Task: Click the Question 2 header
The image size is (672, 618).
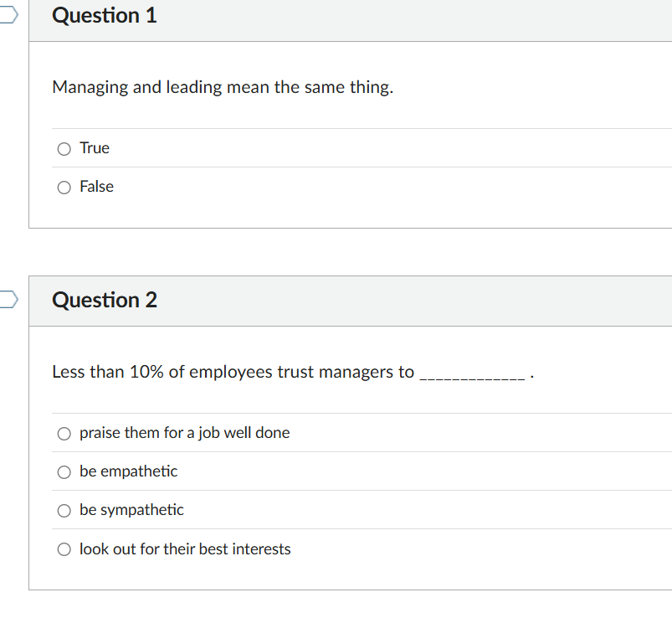Action: tap(104, 300)
